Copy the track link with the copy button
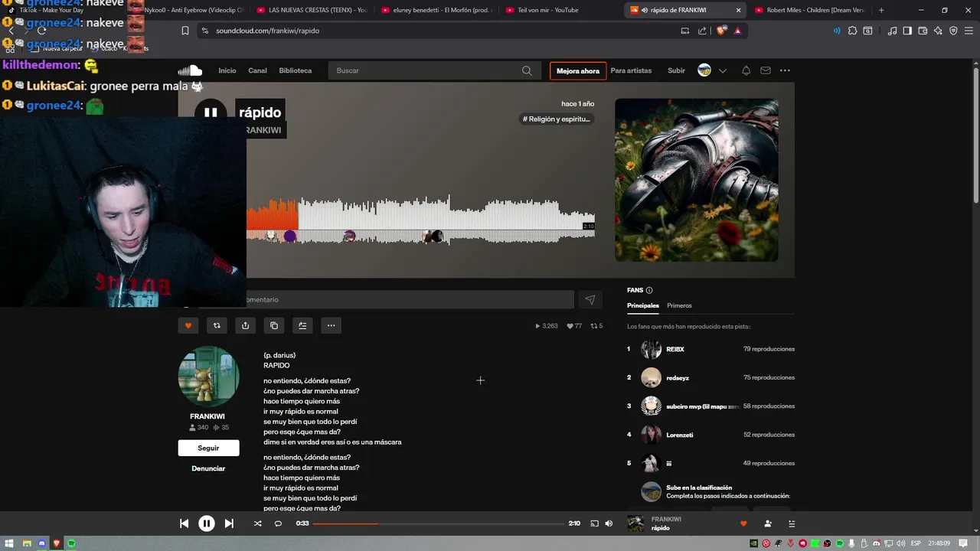The image size is (980, 551). pos(274,325)
